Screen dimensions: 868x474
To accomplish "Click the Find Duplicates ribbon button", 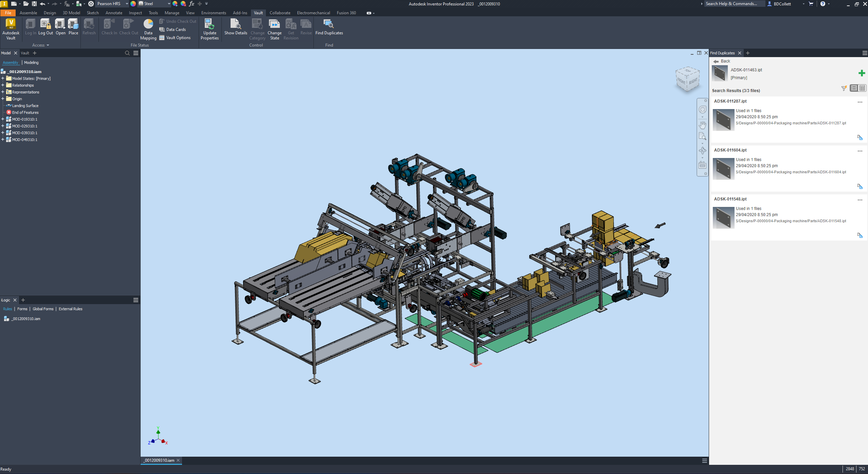I will 329,27.
